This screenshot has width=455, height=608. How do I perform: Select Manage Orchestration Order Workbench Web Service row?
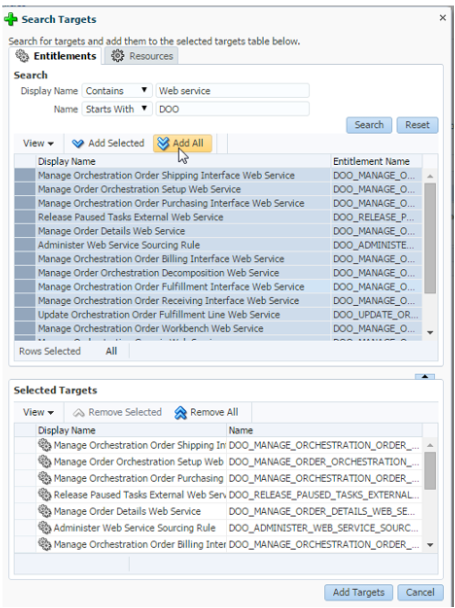coord(218,329)
